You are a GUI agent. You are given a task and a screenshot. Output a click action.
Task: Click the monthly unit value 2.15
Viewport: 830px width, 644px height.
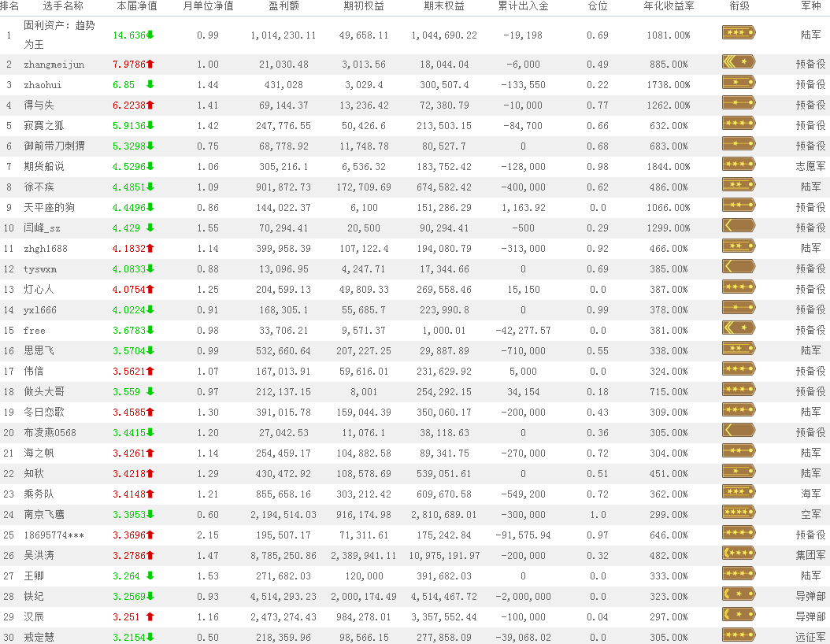208,535
